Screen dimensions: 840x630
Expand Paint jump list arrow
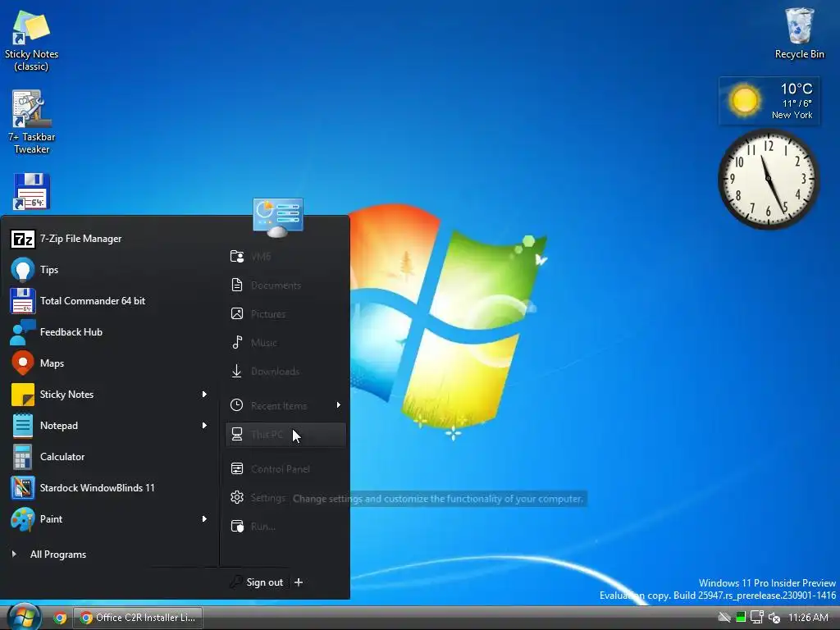[204, 518]
